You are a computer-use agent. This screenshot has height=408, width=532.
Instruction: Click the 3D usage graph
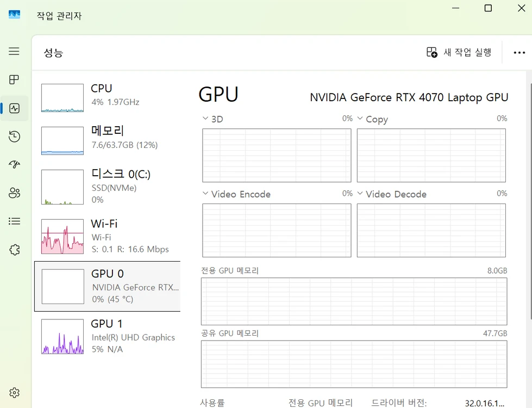277,155
